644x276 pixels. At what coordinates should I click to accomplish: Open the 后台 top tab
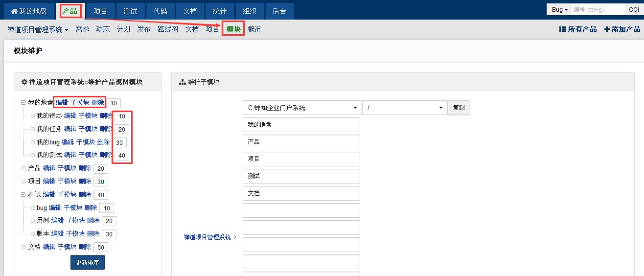(x=279, y=11)
